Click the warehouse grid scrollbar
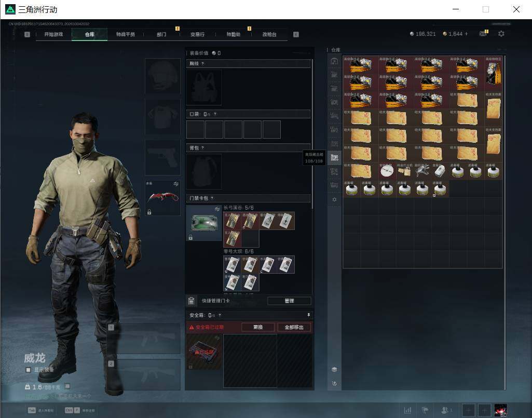This screenshot has height=418, width=532. (504, 223)
